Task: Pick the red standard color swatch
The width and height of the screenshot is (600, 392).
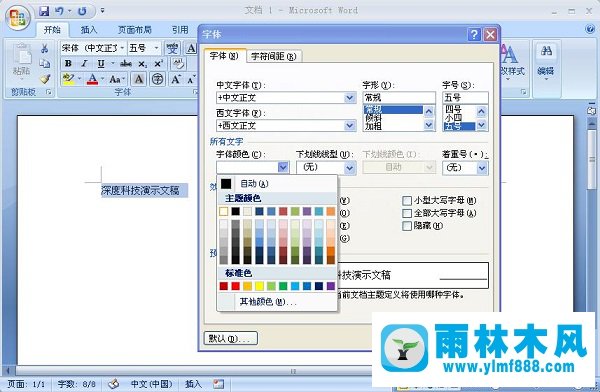Action: click(x=236, y=286)
